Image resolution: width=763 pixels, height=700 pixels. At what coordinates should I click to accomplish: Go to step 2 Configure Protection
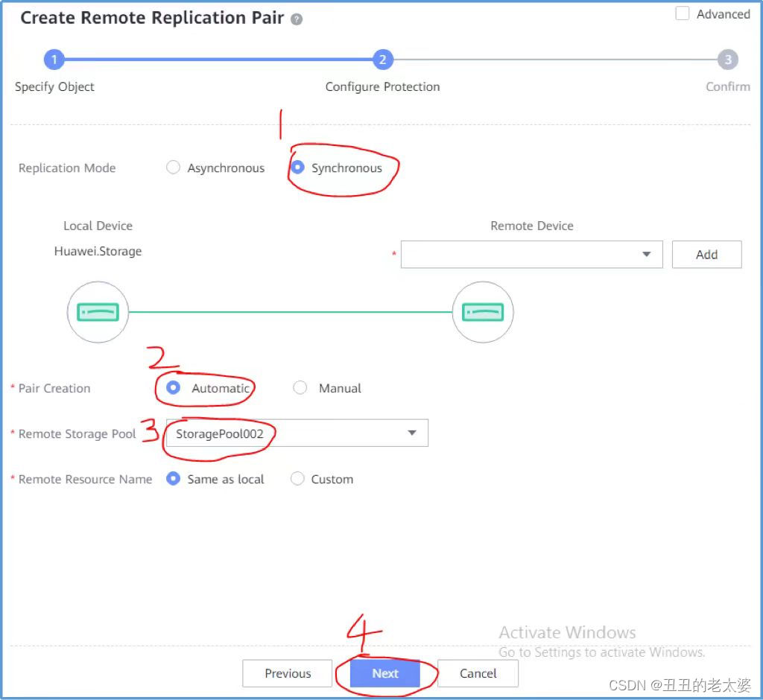(x=383, y=60)
